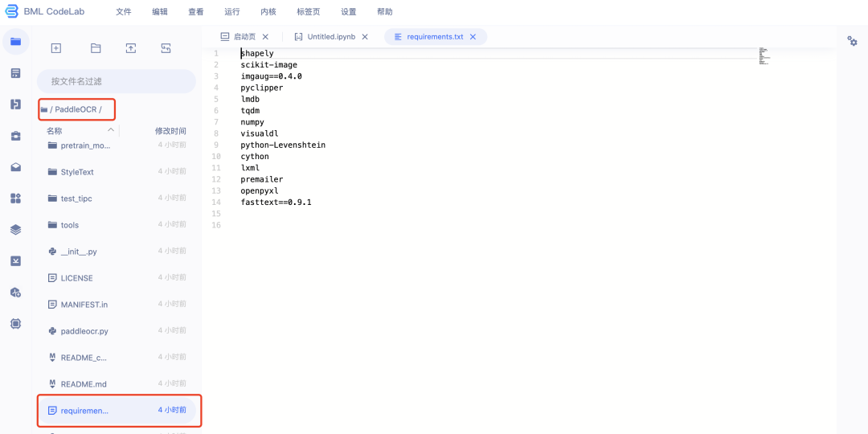The image size is (868, 434).
Task: Select the requirements.txt tab
Action: tap(435, 36)
